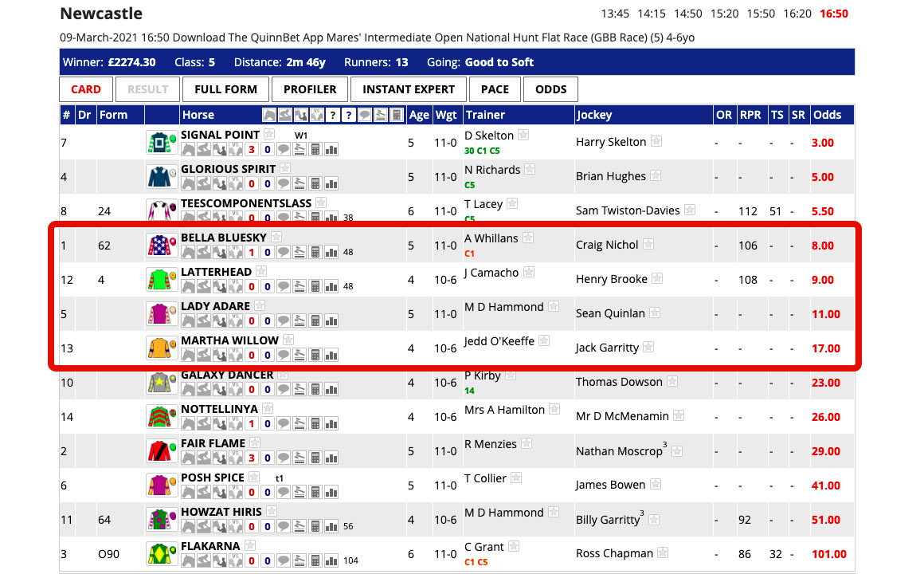Open calculator icon for Signal Point

315,150
